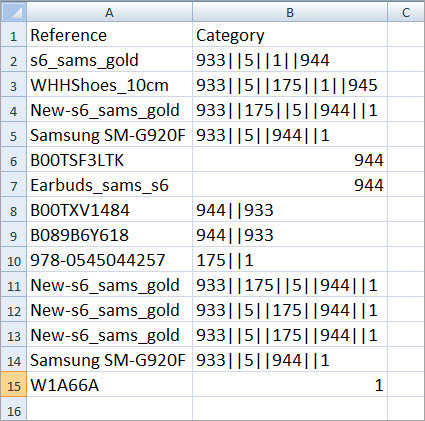Image resolution: width=425 pixels, height=421 pixels.
Task: Select the "978-0545044257" cell
Action: [109, 260]
